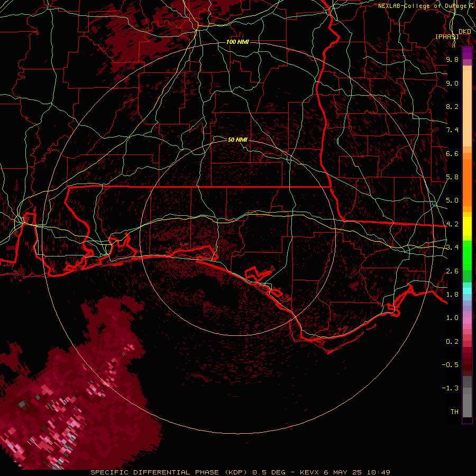
Task: Click the 100 NMI range ring label
Action: [x=237, y=42]
